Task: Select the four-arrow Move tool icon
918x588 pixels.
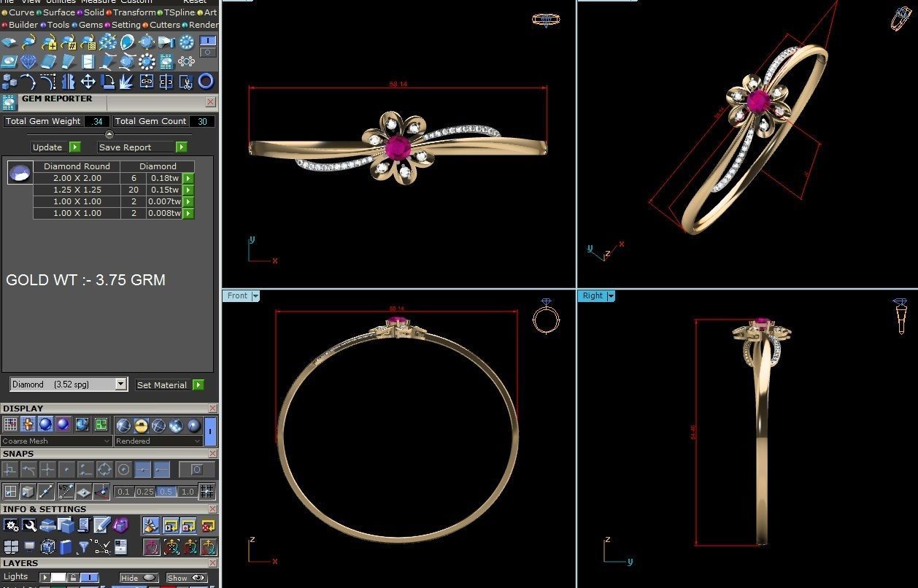Action: (x=88, y=81)
